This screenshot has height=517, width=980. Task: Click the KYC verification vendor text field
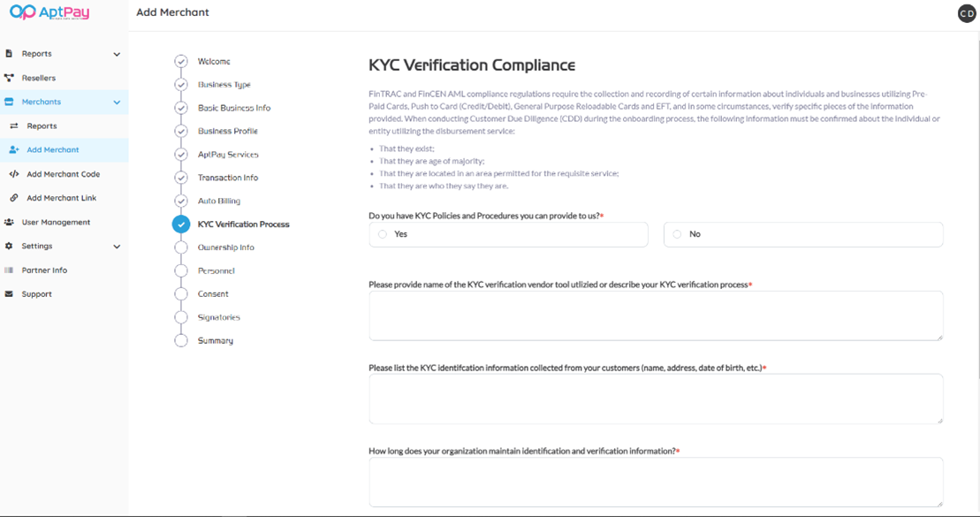click(655, 316)
